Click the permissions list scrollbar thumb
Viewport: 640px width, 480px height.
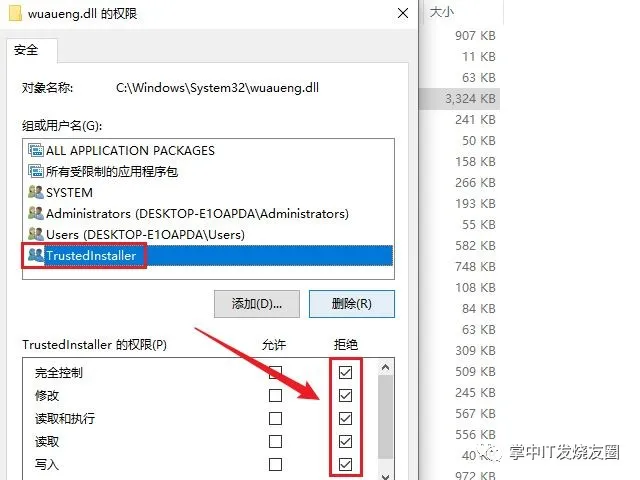point(385,417)
